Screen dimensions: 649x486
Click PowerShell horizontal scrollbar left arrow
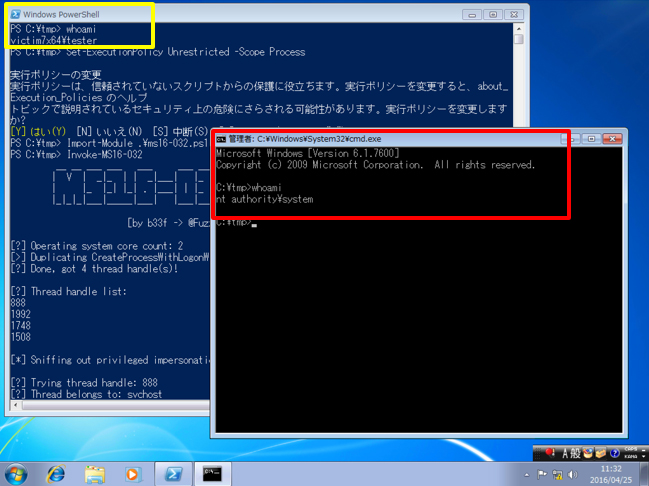coord(16,405)
